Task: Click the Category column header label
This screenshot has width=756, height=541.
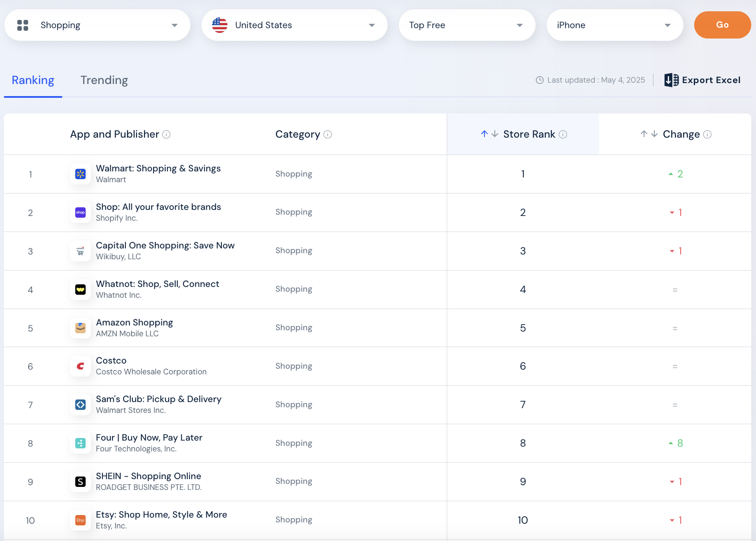Action: coord(298,135)
